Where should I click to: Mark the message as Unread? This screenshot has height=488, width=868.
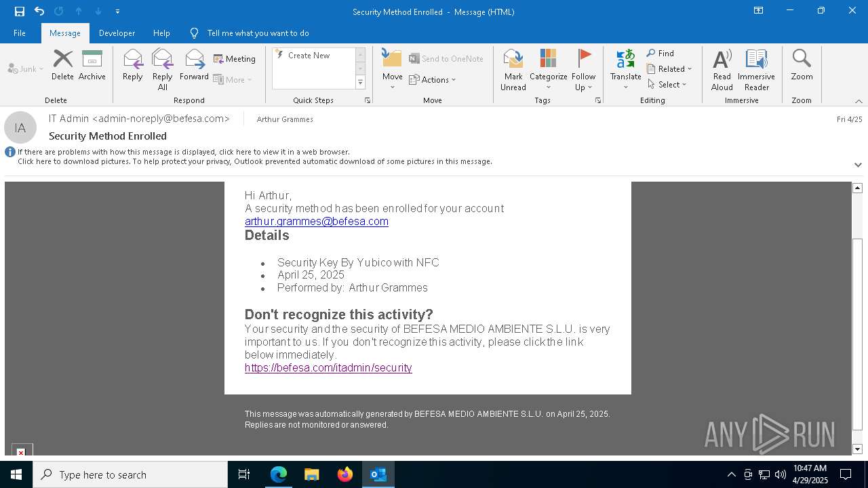[x=513, y=69]
